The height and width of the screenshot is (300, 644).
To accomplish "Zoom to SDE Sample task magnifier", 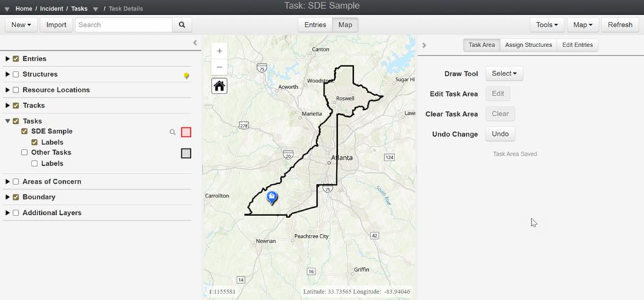I will (173, 132).
